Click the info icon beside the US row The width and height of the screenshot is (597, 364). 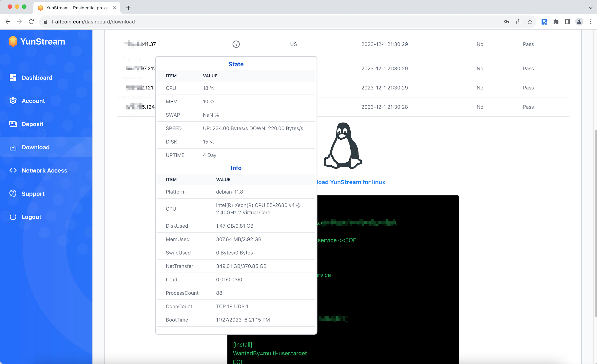click(236, 44)
